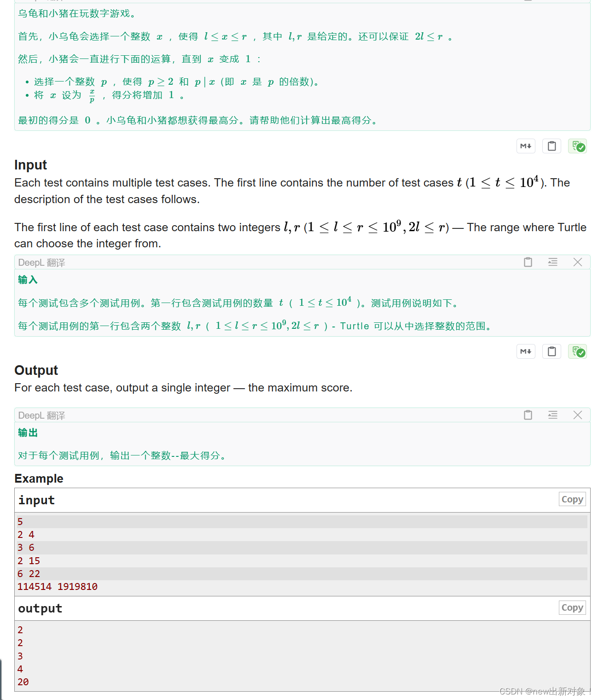The width and height of the screenshot is (598, 700).
Task: Click the DeepL 翻译 label on output panel
Action: (41, 415)
